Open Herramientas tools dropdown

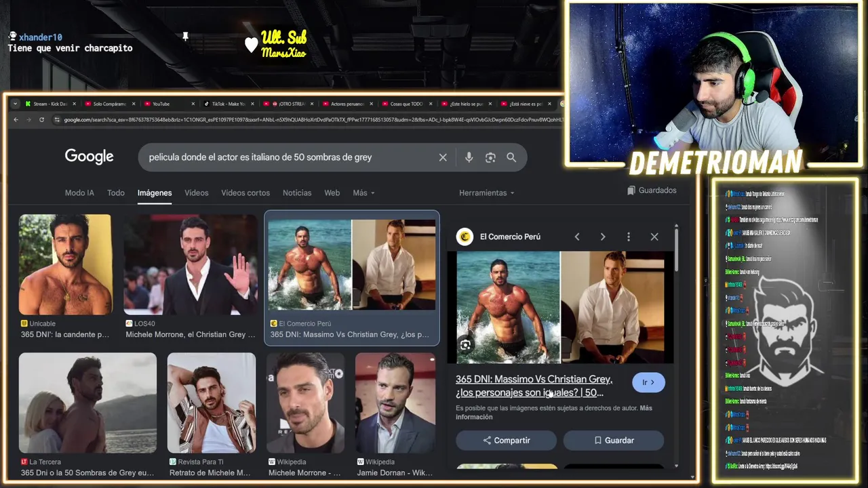pyautogui.click(x=486, y=193)
